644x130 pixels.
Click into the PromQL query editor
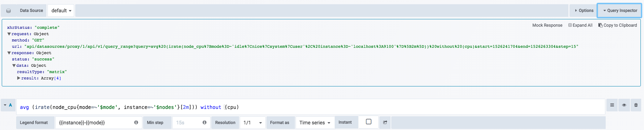310,107
